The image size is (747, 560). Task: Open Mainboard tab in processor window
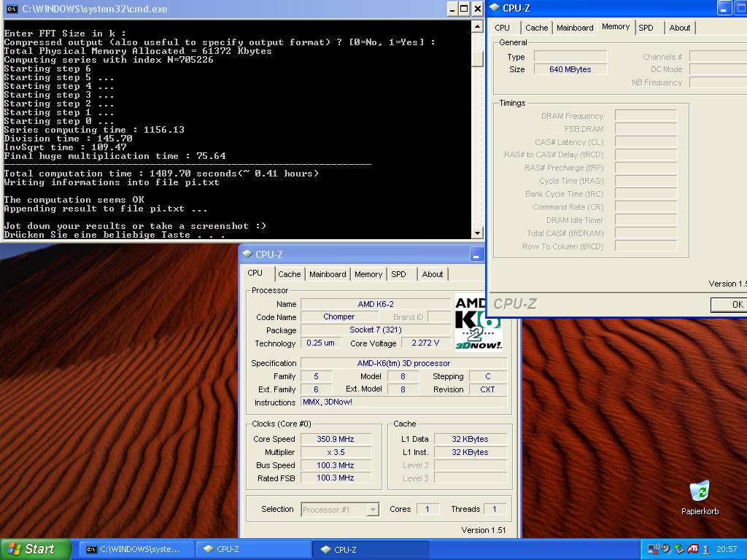pyautogui.click(x=328, y=274)
